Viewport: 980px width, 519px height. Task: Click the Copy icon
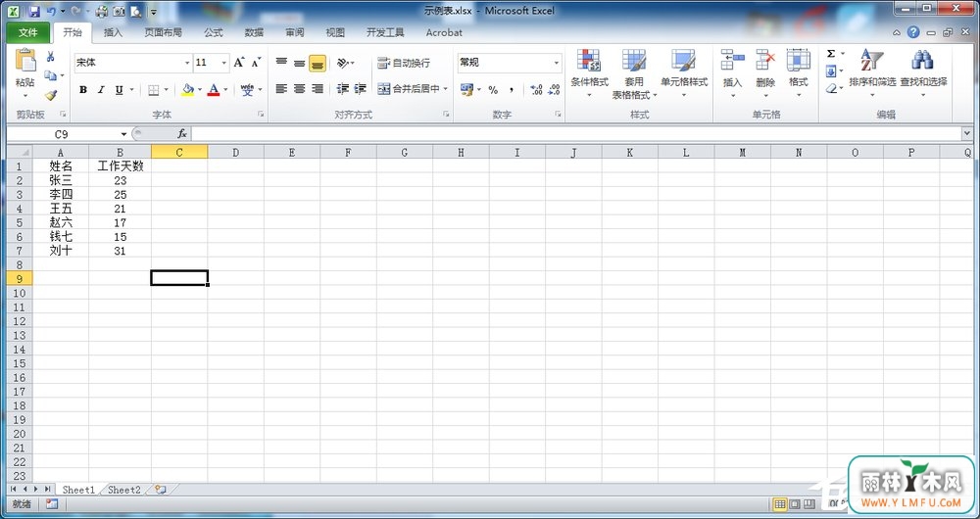click(50, 75)
